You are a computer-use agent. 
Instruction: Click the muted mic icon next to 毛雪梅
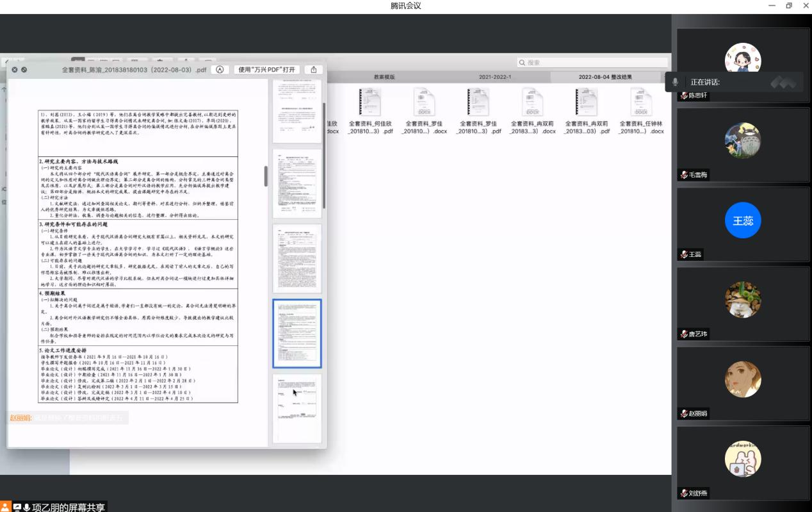684,175
